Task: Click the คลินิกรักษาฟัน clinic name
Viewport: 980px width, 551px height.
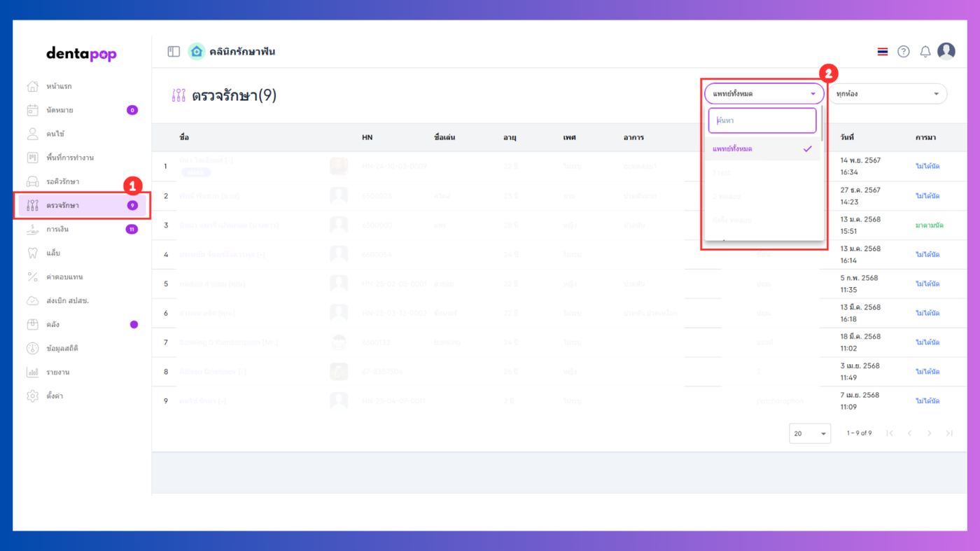Action: pos(242,52)
